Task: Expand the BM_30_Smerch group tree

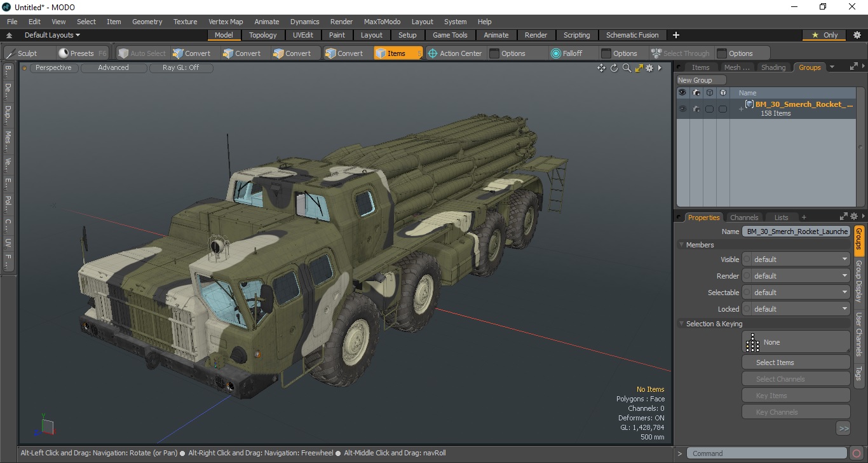Action: (741, 109)
